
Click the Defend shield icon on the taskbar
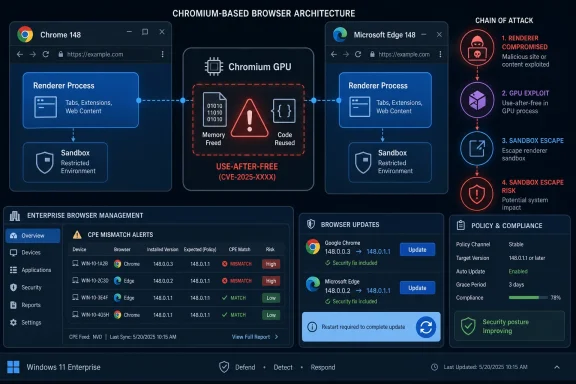[224, 367]
